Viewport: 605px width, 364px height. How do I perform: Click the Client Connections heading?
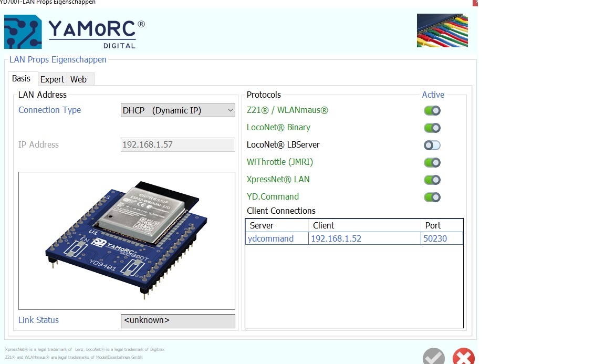[281, 211]
